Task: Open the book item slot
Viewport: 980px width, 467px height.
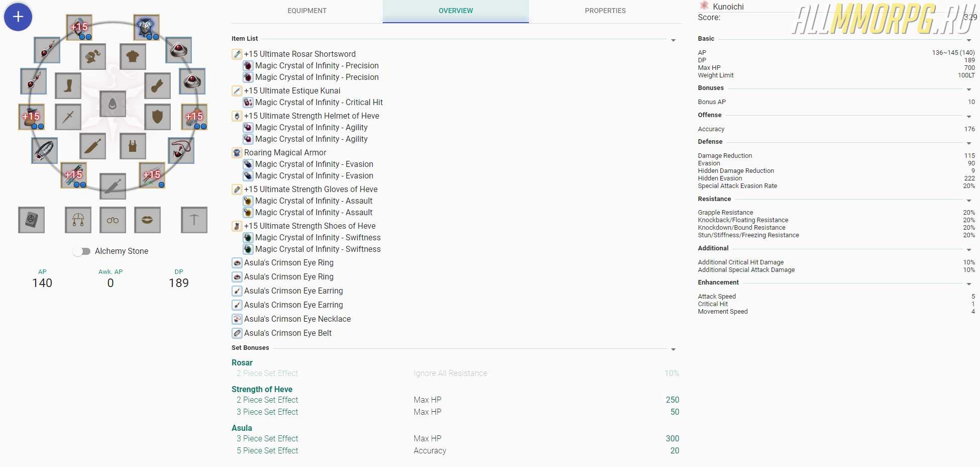Action: pyautogui.click(x=31, y=220)
